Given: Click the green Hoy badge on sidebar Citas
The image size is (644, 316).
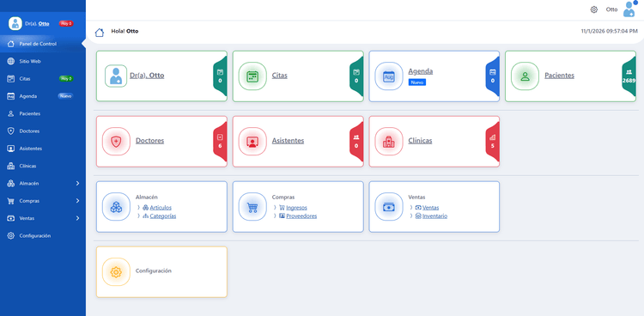Looking at the screenshot, I should (x=66, y=78).
